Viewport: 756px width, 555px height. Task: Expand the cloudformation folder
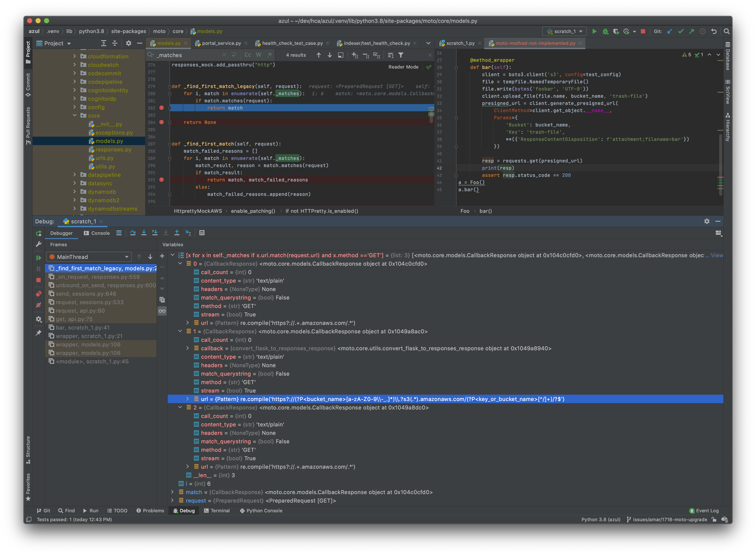pyautogui.click(x=75, y=56)
